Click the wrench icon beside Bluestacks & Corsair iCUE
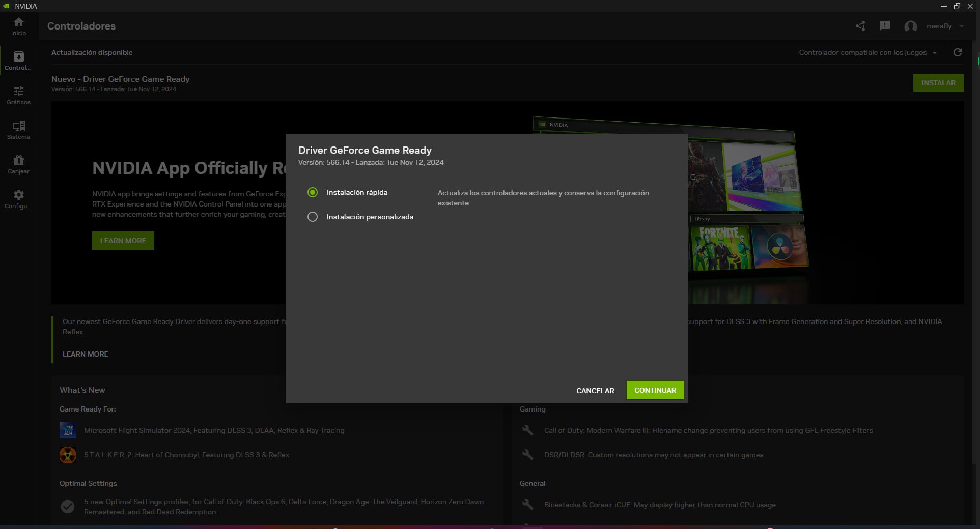 [x=528, y=505]
